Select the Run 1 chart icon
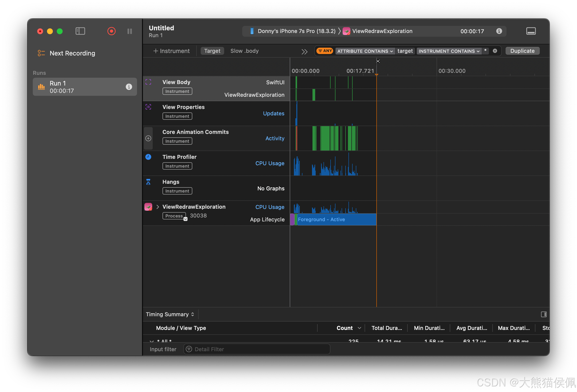 pos(41,87)
